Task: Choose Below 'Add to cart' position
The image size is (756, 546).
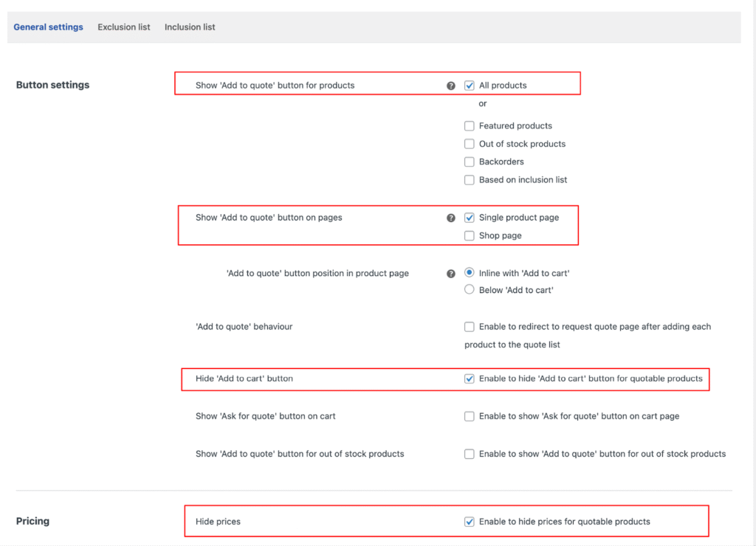Action: pyautogui.click(x=470, y=290)
